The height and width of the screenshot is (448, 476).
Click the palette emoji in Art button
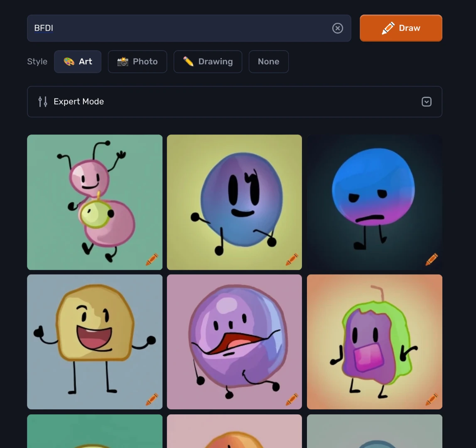pyautogui.click(x=69, y=61)
